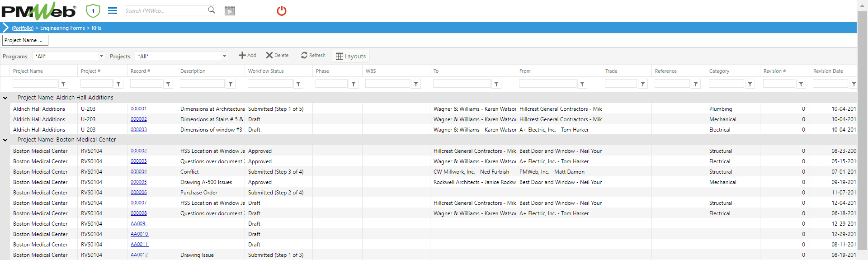Go to the Portfolio breadcrumb link
The width and height of the screenshot is (868, 260).
point(23,28)
